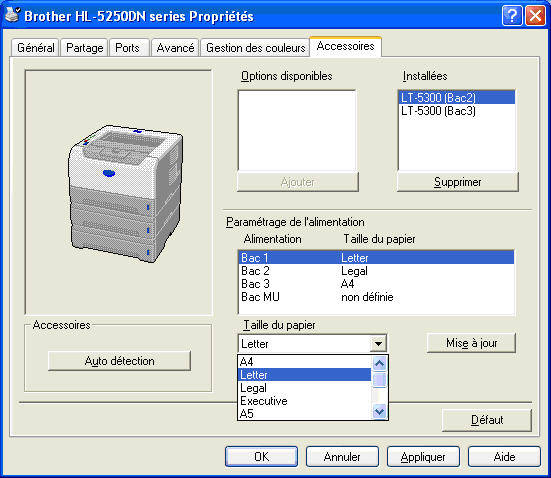This screenshot has height=478, width=551.
Task: Click the printer preview image
Action: [x=125, y=194]
